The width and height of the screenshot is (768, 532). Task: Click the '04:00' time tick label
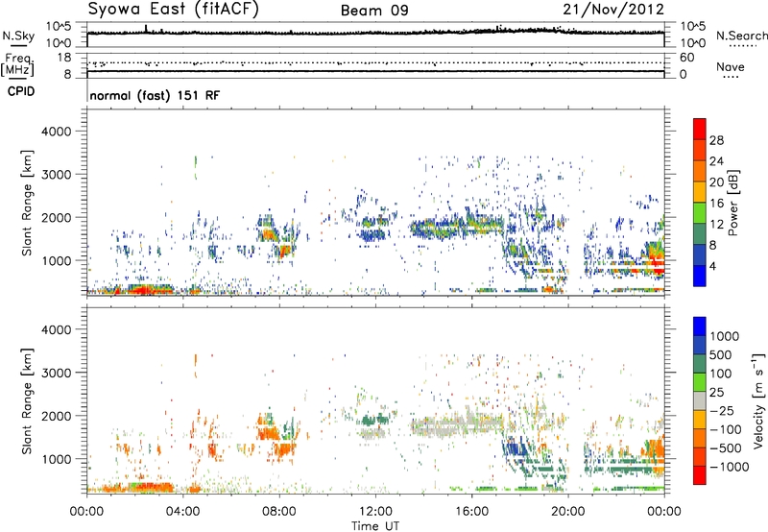(183, 512)
